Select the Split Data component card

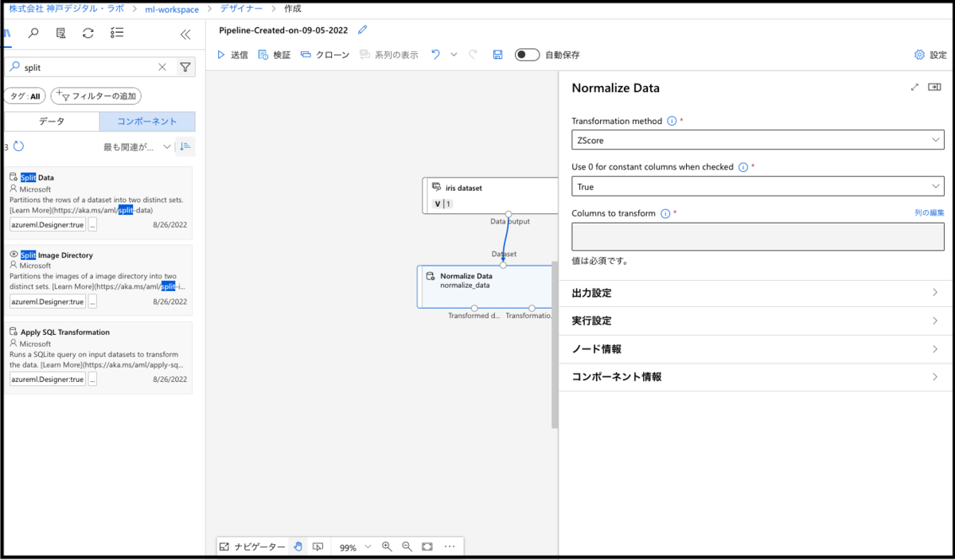99,202
